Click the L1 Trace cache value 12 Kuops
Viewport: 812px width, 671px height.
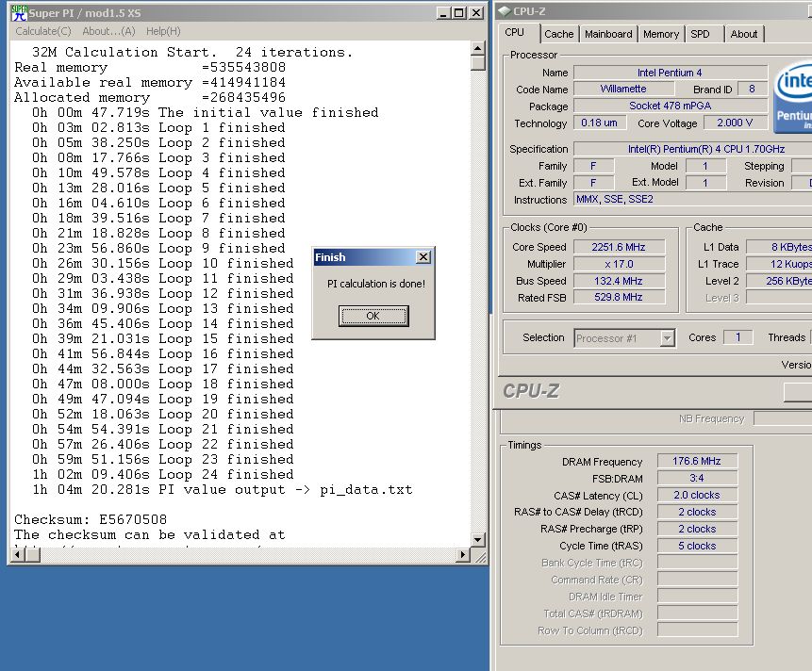pos(779,264)
